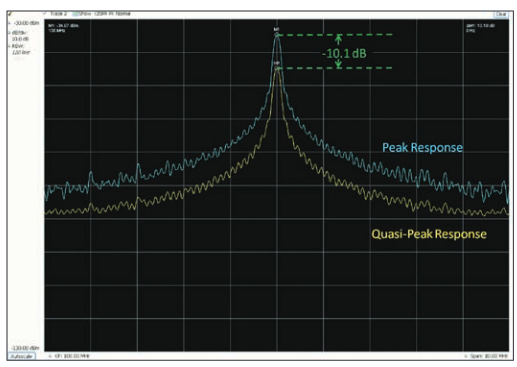Screen dimensions: 517x367
Task: Click the delta marker readout text
Action: (480, 28)
